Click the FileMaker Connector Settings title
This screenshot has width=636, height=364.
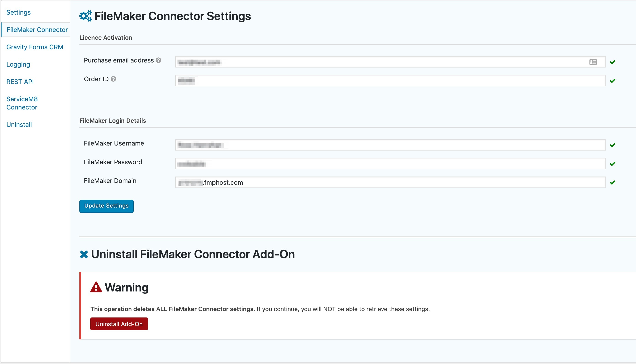pyautogui.click(x=173, y=16)
